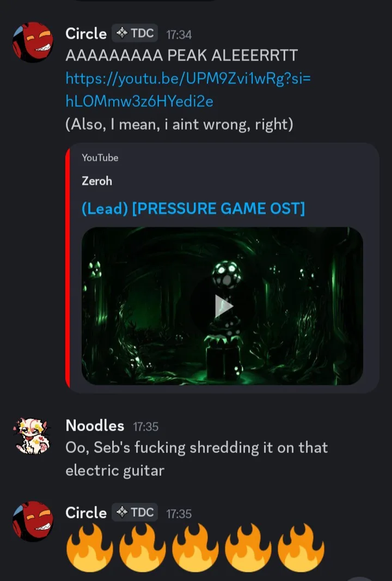Tap the TDC server tag beside 17:34
Screen dimensions: 392x581
coord(134,33)
